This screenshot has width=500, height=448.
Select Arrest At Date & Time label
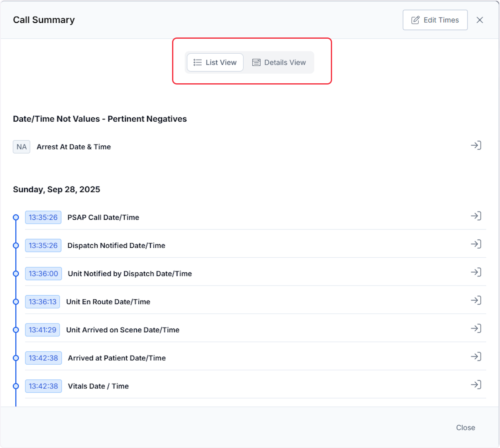coord(74,147)
